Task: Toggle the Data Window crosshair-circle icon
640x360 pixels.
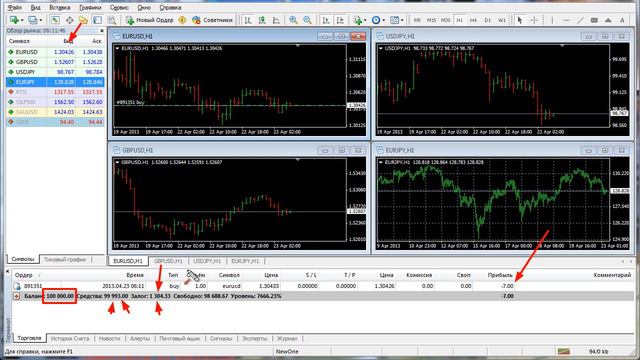Action: coord(70,20)
